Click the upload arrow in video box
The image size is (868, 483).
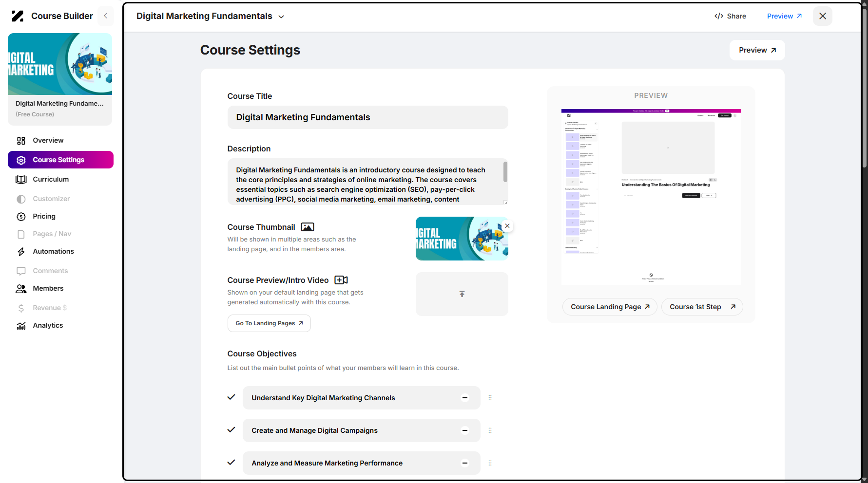(462, 294)
